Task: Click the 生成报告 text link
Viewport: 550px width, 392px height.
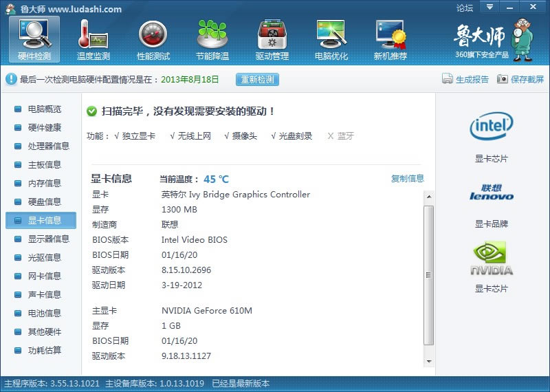Action: coord(472,79)
